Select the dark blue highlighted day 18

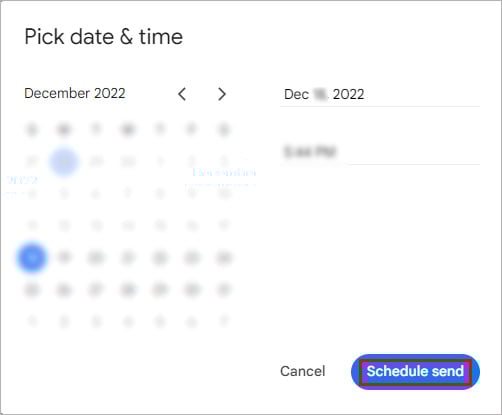pyautogui.click(x=32, y=258)
